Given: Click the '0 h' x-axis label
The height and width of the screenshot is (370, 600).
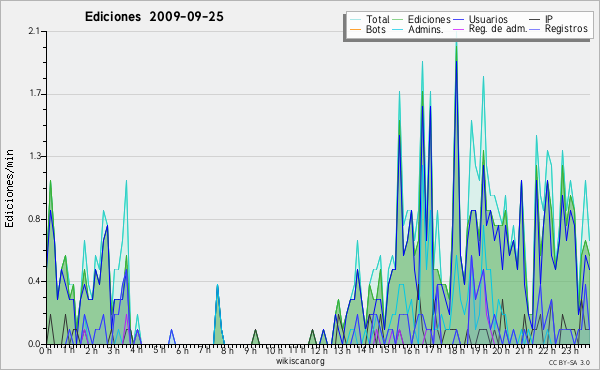Looking at the screenshot, I should click(46, 350).
